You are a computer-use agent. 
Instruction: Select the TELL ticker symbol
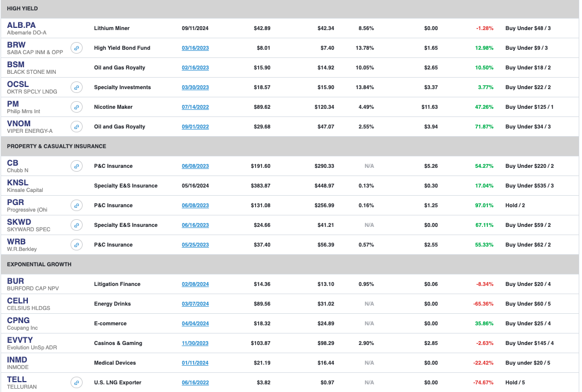[x=17, y=379]
